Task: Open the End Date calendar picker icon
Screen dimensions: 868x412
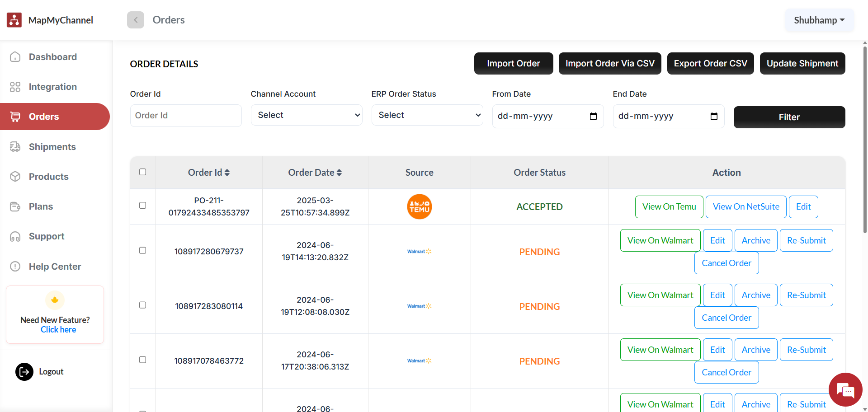Action: (x=714, y=116)
